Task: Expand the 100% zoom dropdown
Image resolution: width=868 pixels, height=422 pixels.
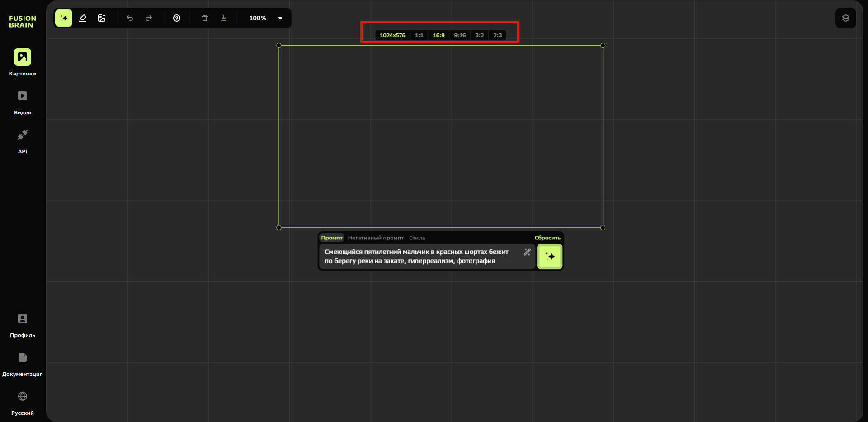Action: (280, 18)
